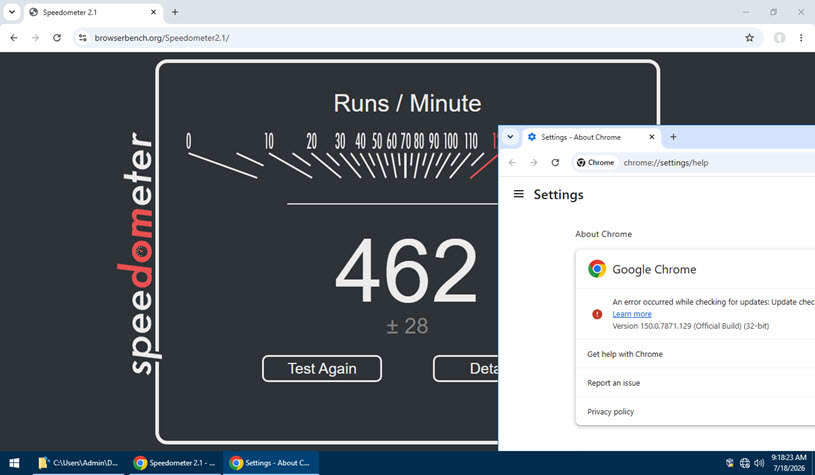Expand tab search dropdown in Speedometer window
This screenshot has height=475, width=815.
tap(11, 12)
